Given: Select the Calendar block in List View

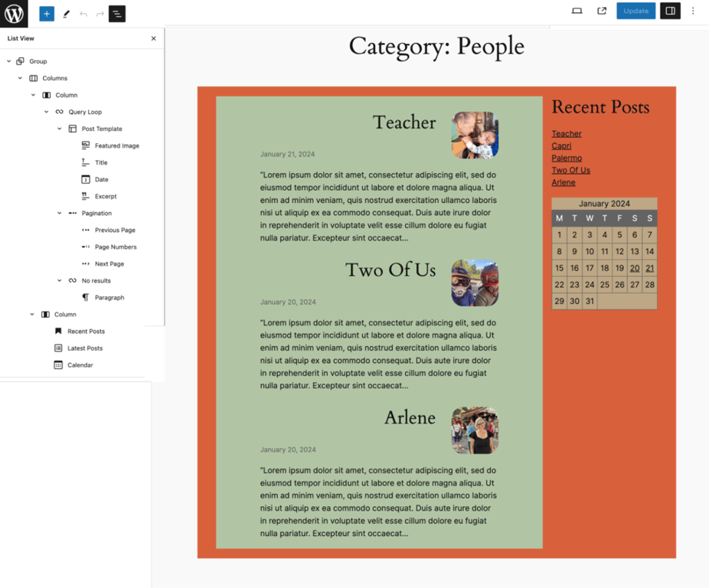Looking at the screenshot, I should click(79, 364).
